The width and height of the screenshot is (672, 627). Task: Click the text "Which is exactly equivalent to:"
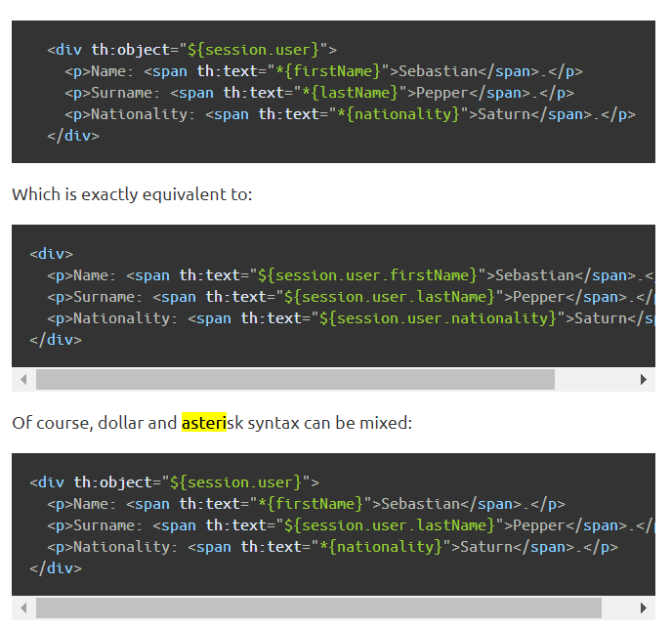[x=132, y=194]
